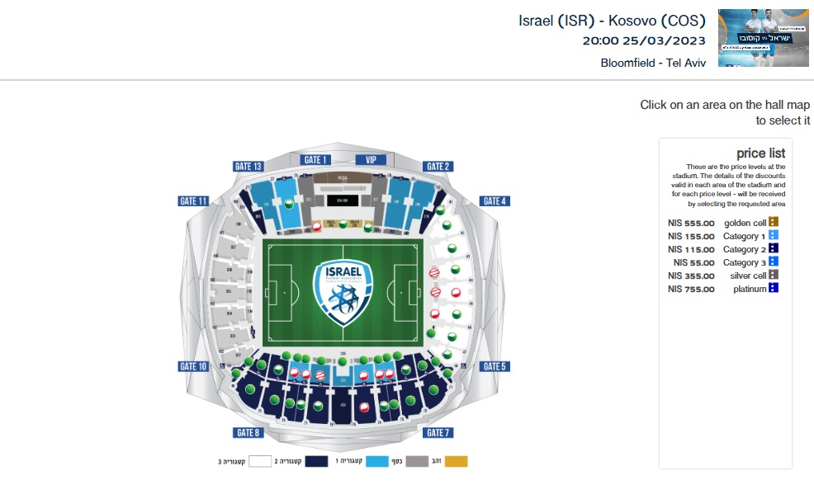
Task: Click the silver cell gray price icon
Action: (x=774, y=275)
